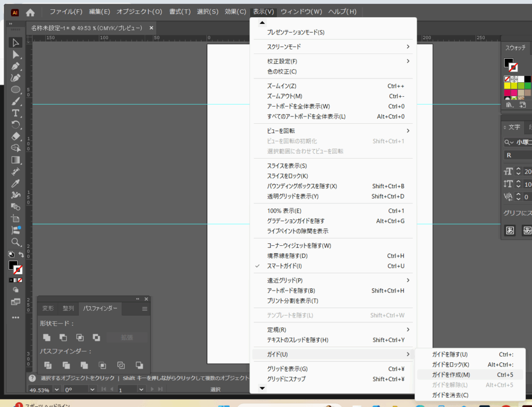This screenshot has height=407, width=532.
Task: Pick the yellow swatch in Swatches panel
Action: pyautogui.click(x=507, y=86)
